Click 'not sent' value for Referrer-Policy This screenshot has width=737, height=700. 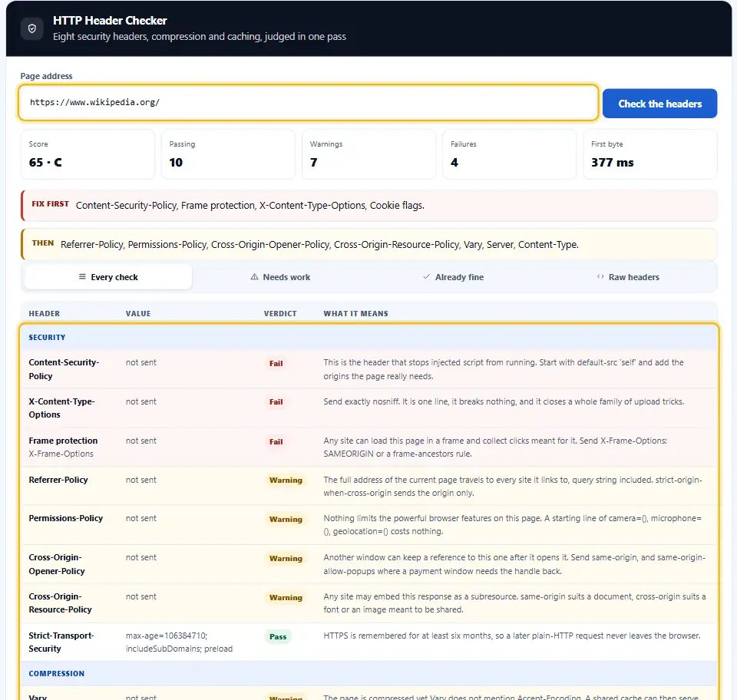(x=141, y=480)
